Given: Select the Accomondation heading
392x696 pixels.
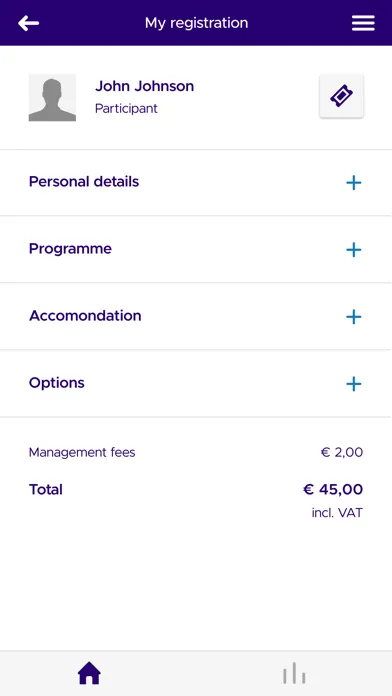Looking at the screenshot, I should [x=85, y=316].
